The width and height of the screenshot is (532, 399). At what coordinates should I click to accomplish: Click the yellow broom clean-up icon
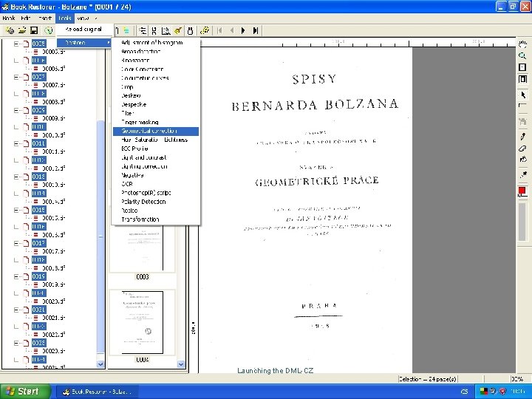177,31
